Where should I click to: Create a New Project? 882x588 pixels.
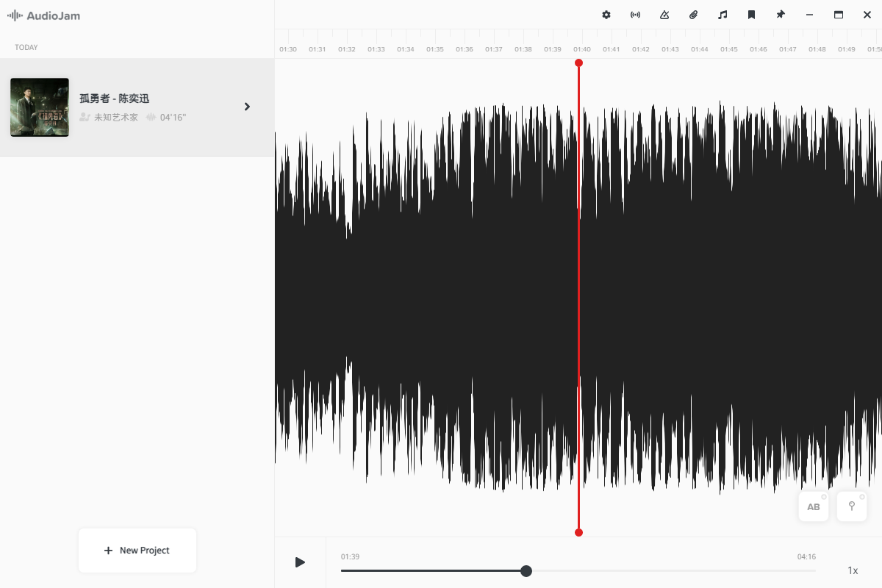coord(137,551)
